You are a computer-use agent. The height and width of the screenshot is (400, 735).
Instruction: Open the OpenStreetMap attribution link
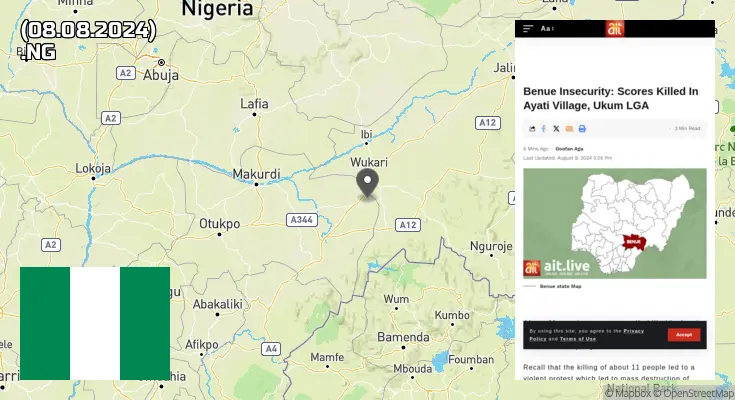[x=696, y=393]
